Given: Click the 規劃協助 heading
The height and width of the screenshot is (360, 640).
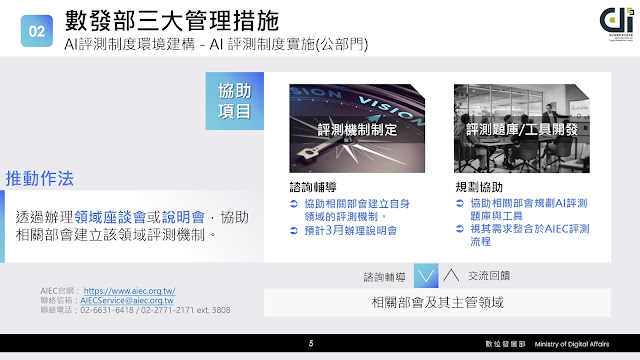Looking at the screenshot, I should 479,187.
